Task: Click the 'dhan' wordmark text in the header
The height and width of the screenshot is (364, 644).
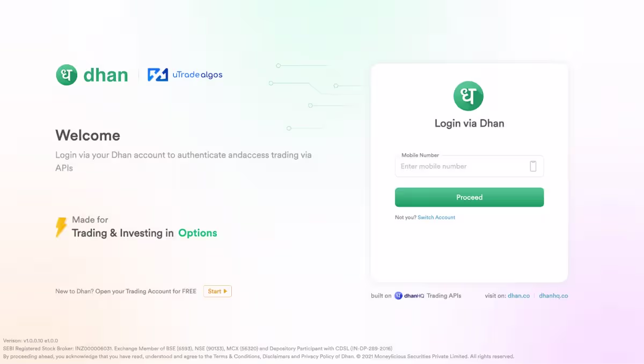Action: pos(106,75)
